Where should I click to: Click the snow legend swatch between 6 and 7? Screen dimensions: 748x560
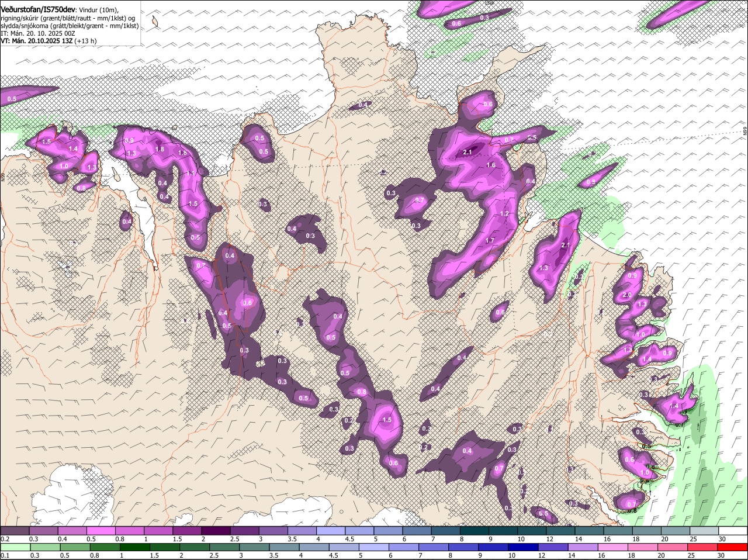click(x=418, y=530)
